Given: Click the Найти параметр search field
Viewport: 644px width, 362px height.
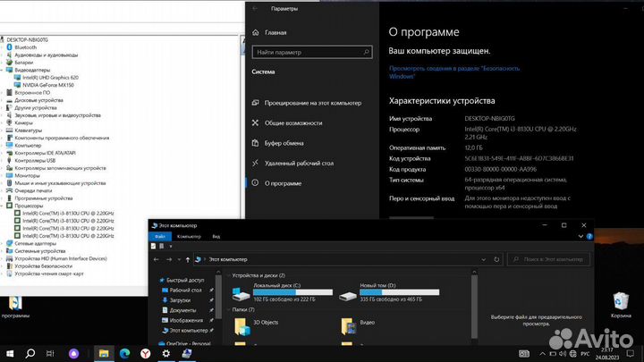Looking at the screenshot, I should [x=312, y=52].
